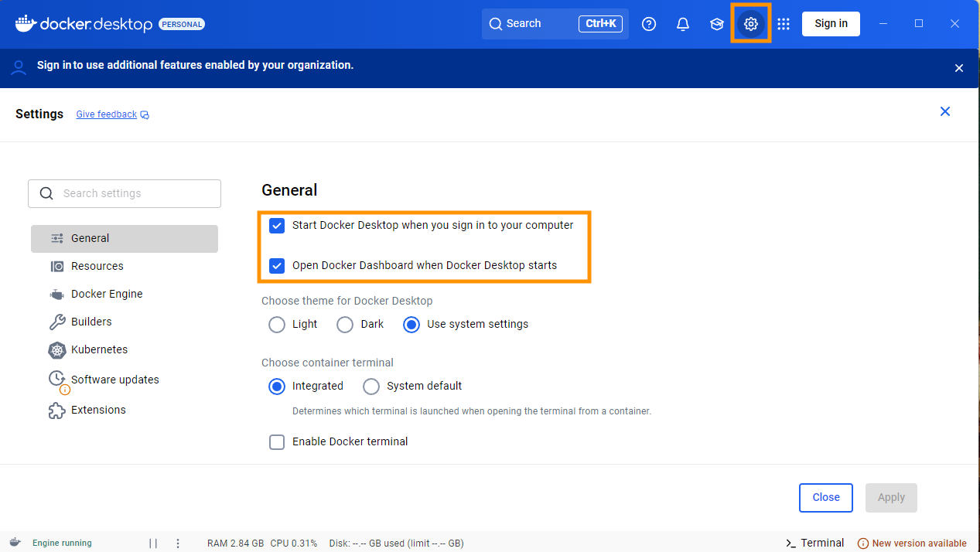Open the Learning center graduation cap icon
The width and height of the screenshot is (980, 552).
[717, 24]
